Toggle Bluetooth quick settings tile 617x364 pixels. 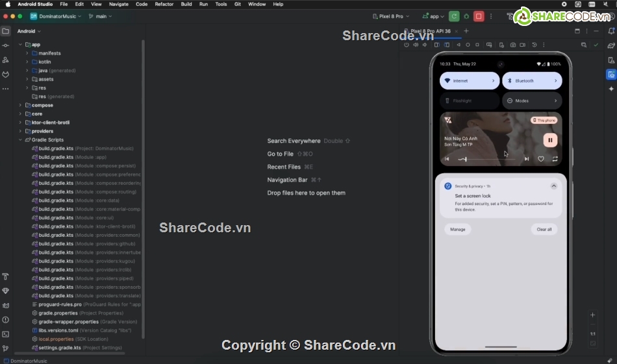(532, 80)
